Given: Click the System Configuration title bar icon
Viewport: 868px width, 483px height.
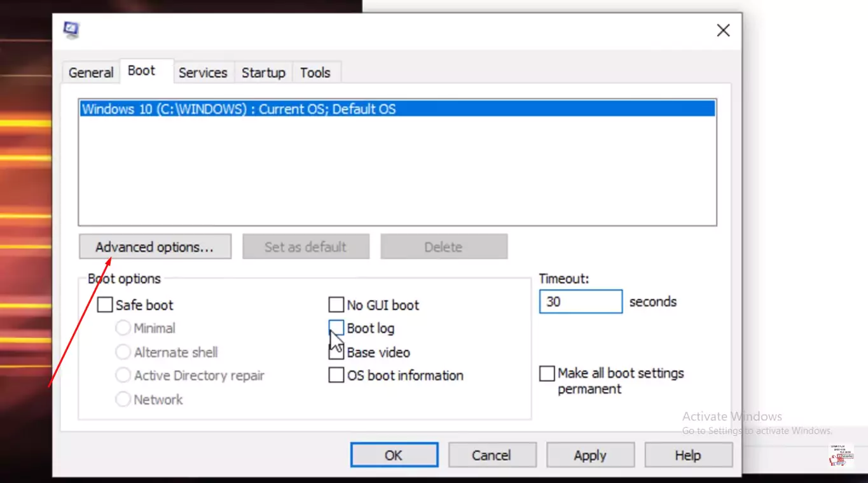Looking at the screenshot, I should pyautogui.click(x=71, y=30).
